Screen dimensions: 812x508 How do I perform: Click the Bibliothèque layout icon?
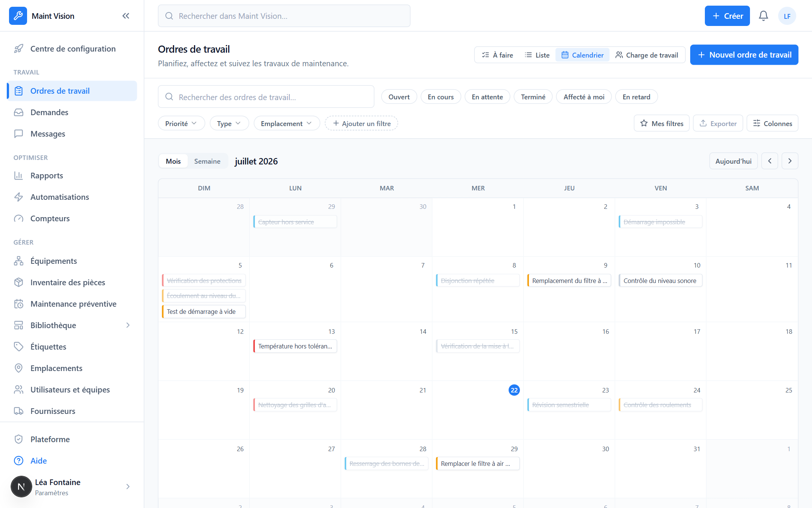tap(18, 325)
